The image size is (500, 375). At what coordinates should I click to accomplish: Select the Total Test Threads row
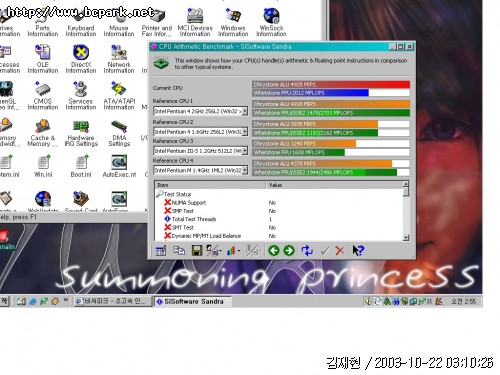point(279,219)
